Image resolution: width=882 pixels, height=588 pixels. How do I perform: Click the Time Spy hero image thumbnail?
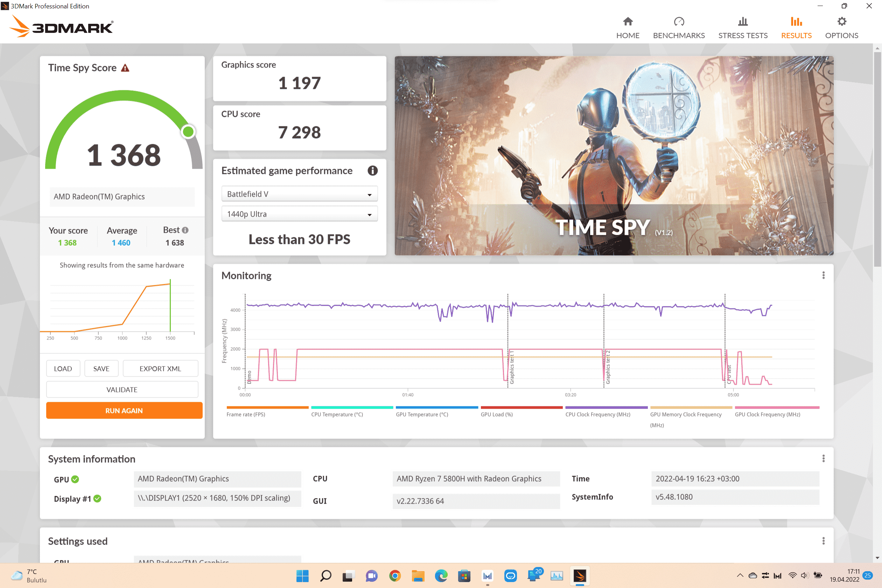(x=614, y=156)
